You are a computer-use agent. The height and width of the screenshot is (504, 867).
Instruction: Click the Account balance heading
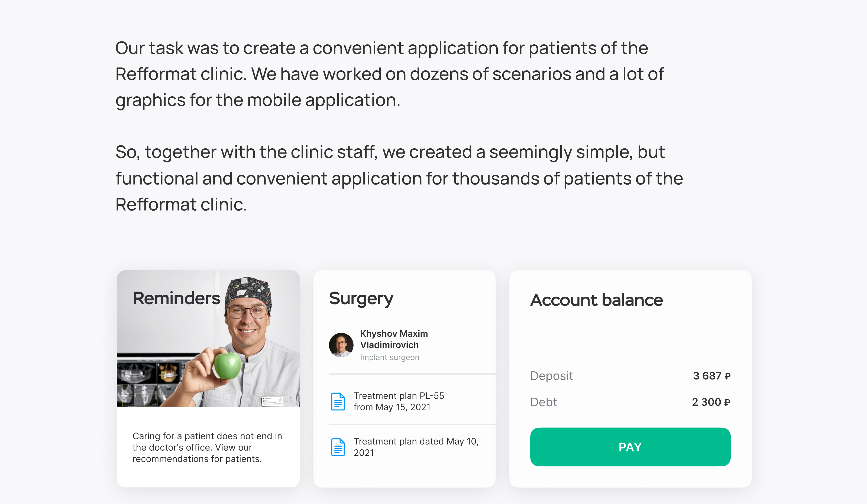[596, 300]
